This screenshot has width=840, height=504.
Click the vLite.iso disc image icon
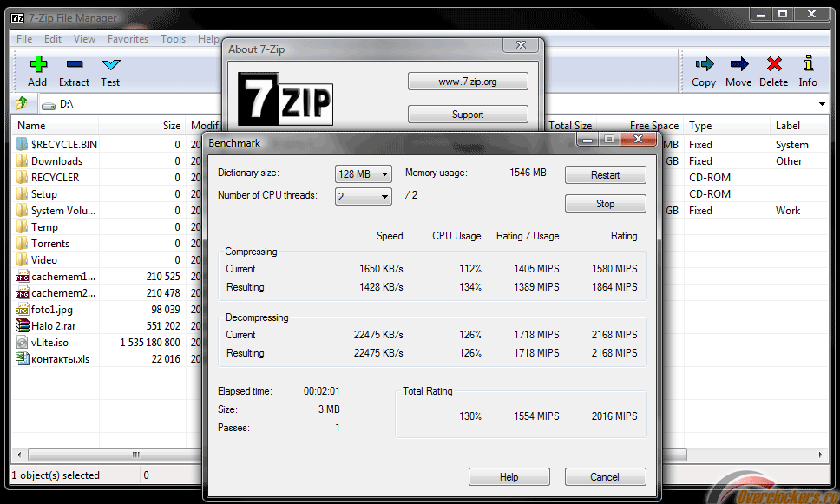pos(22,343)
